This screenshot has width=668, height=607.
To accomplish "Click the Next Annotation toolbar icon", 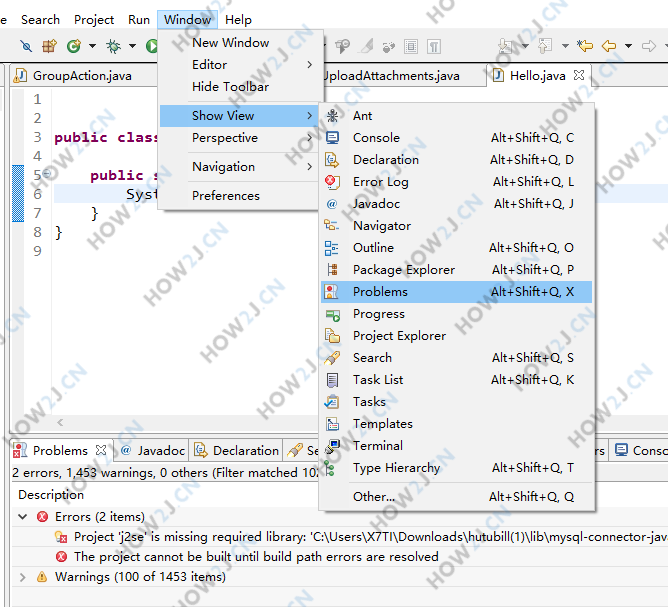I will point(506,46).
